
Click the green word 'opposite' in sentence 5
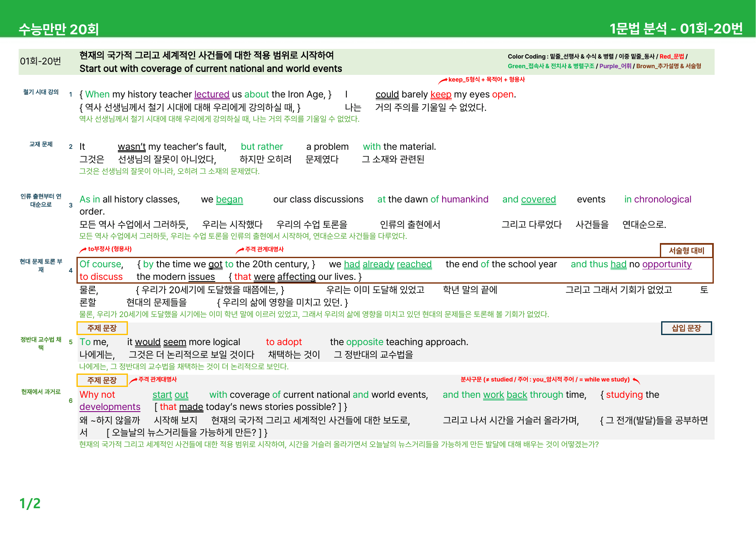[x=365, y=342]
